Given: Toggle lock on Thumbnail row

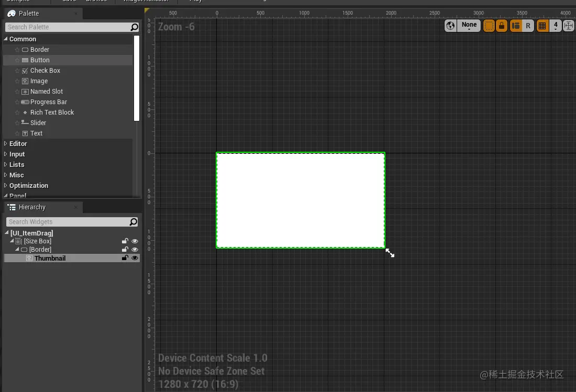Looking at the screenshot, I should 125,258.
